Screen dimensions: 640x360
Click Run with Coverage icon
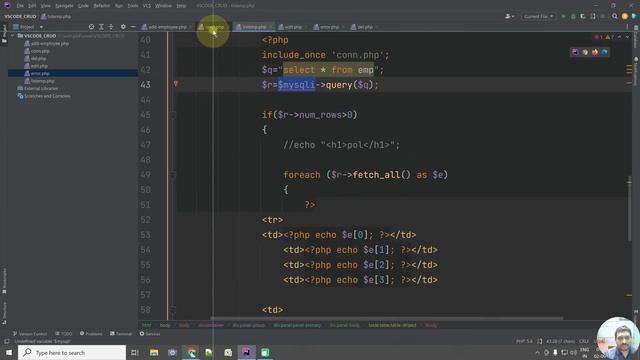click(583, 16)
